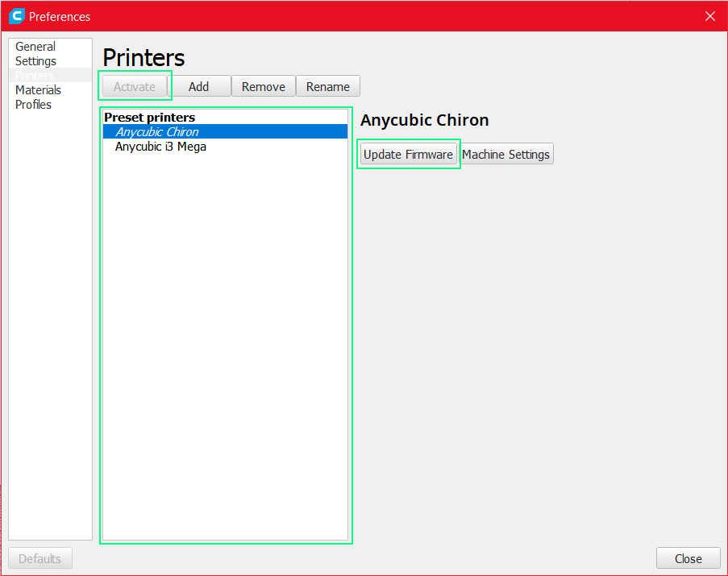
Task: Add a new printer
Action: [x=198, y=86]
